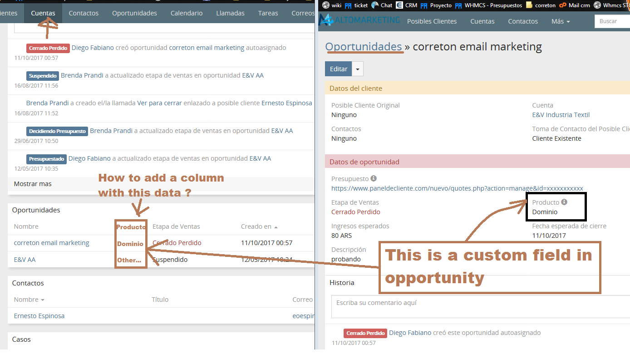
Task: Open the CRM bookmark
Action: click(x=406, y=5)
